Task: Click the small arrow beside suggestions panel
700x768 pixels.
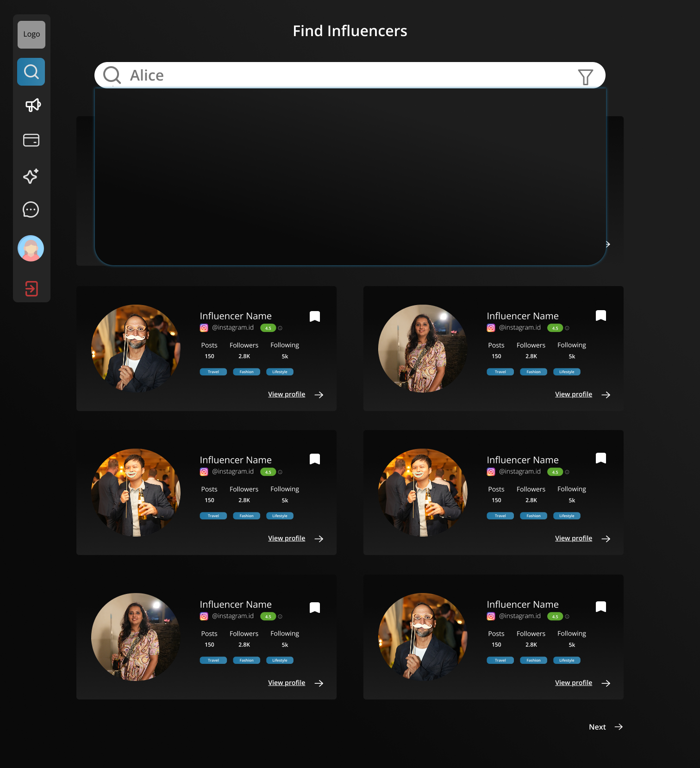Action: pos(608,244)
